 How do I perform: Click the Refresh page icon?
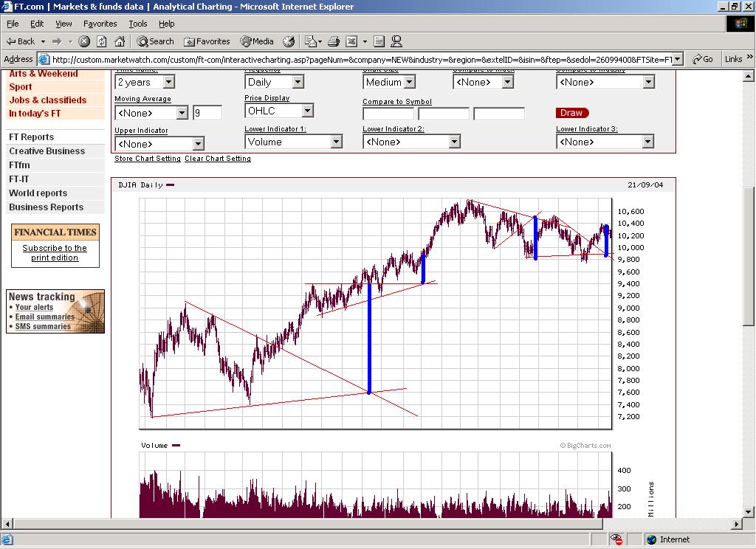point(102,41)
